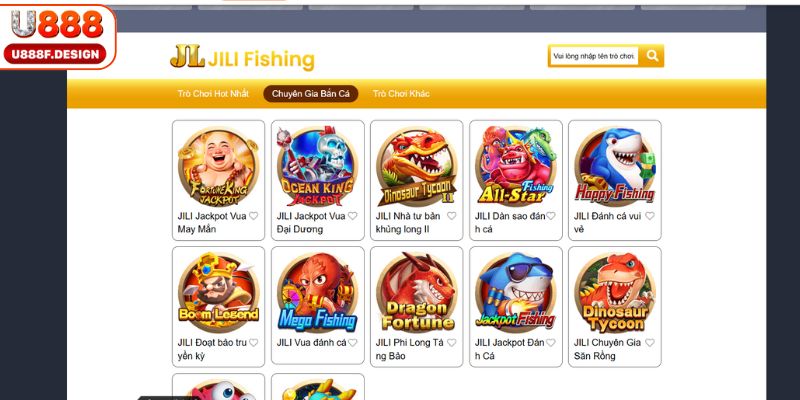
Task: Toggle heart on JILI Chuyên Gia Săn Rồng
Action: click(x=649, y=342)
